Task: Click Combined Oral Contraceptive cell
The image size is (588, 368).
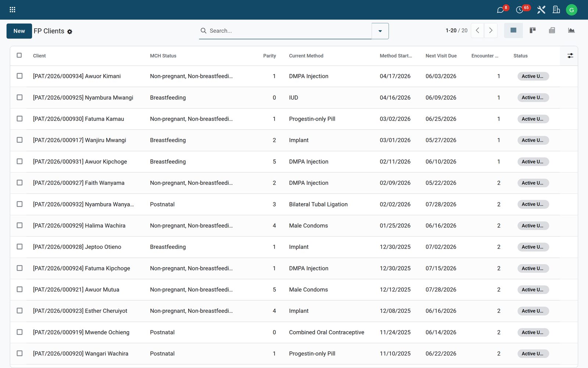Action: click(326, 332)
